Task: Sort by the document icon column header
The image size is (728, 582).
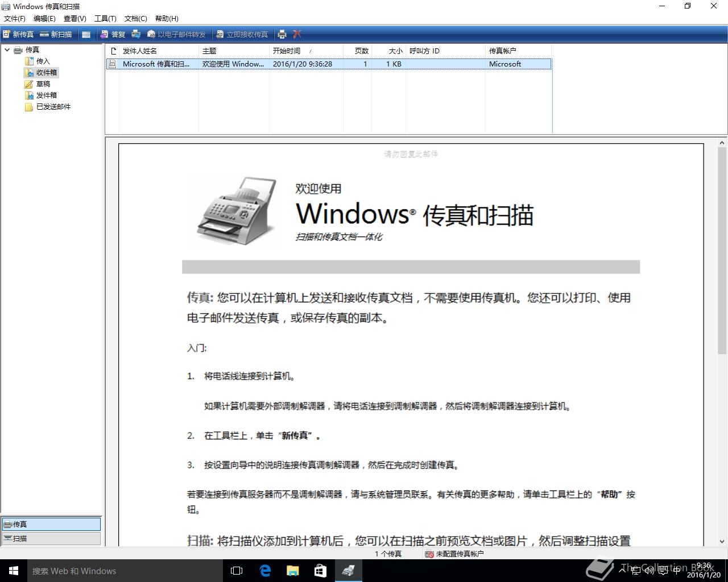Action: 113,51
